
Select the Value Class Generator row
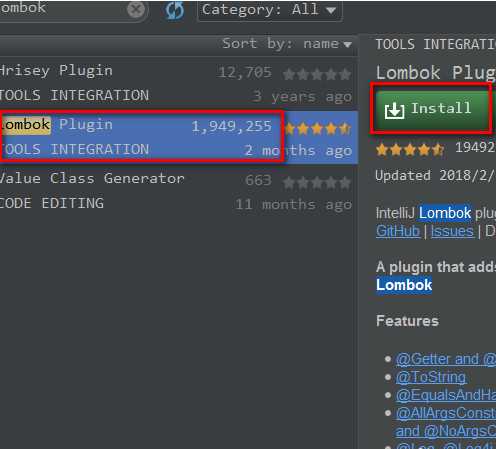click(x=179, y=191)
